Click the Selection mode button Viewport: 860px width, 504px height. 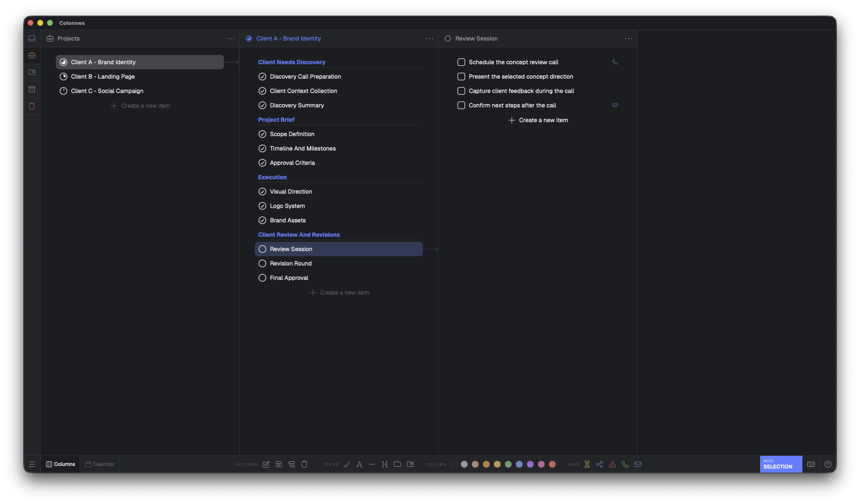coord(781,464)
